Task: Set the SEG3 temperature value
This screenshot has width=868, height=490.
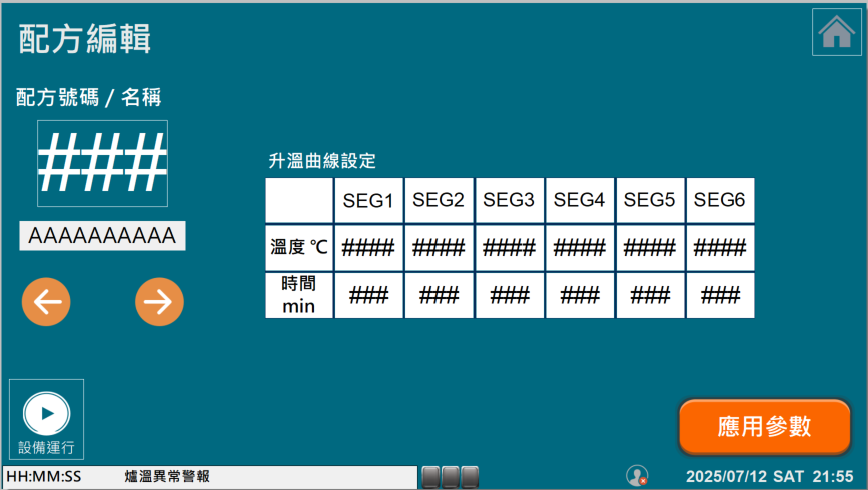Action: pos(509,248)
